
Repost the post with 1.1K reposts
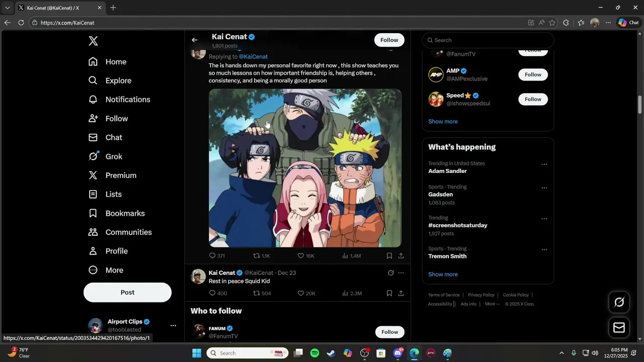tap(261, 256)
